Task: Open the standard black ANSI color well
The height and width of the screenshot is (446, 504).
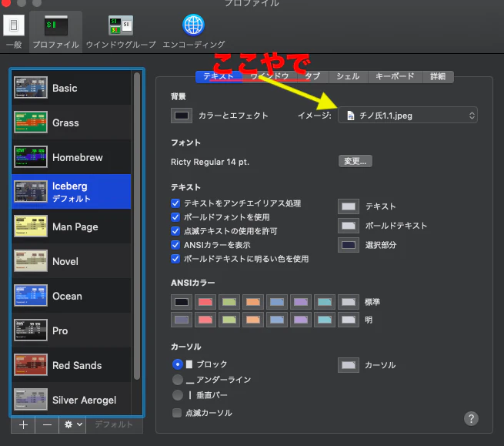Action: (182, 302)
